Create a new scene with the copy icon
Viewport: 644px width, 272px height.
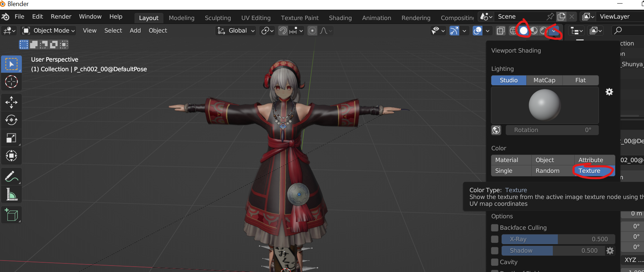[x=562, y=17]
